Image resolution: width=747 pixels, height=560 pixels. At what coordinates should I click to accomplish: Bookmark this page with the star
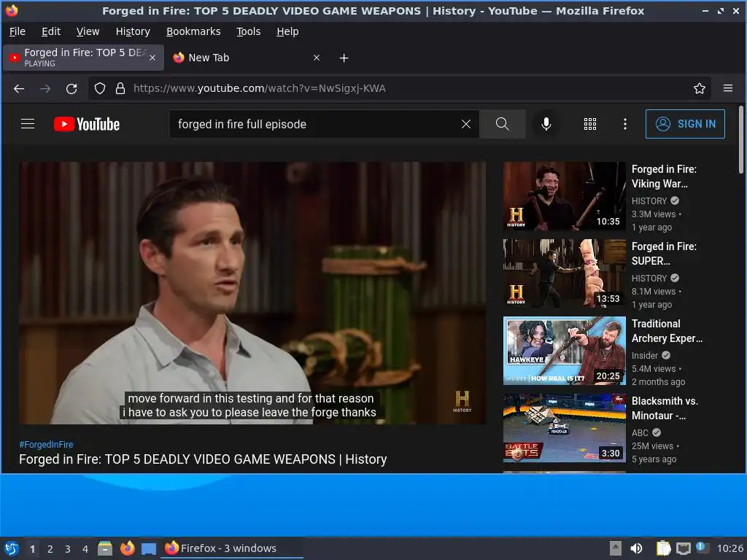(700, 88)
